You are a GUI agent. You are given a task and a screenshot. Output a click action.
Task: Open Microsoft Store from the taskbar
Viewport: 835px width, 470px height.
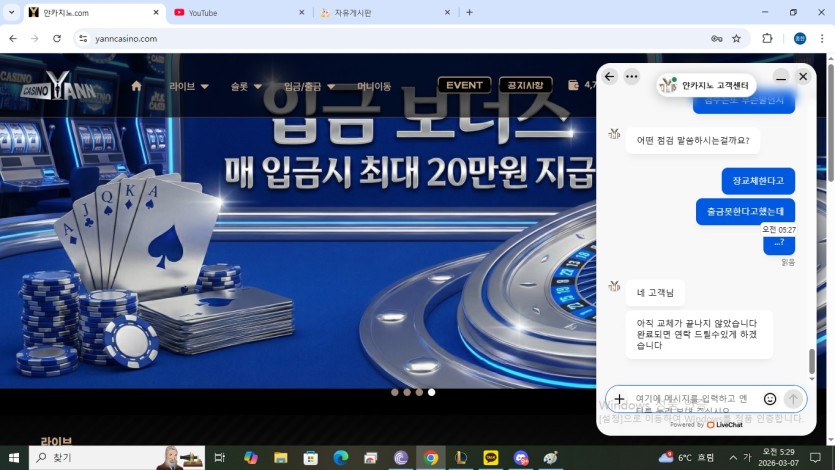click(310, 458)
